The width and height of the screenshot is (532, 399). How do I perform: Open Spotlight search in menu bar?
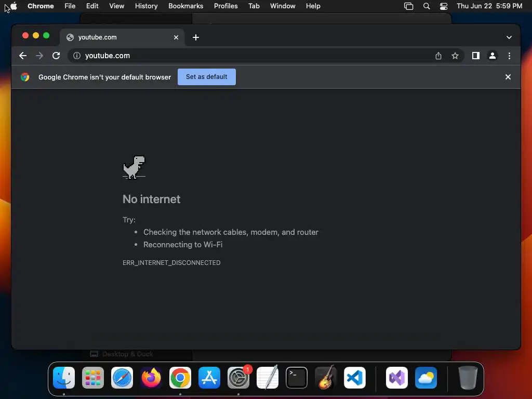(x=427, y=6)
